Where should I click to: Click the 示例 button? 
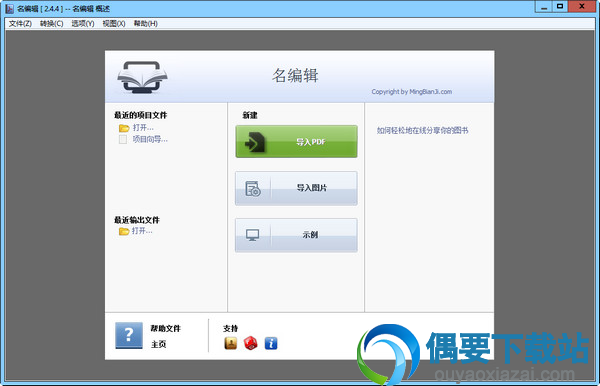click(296, 235)
